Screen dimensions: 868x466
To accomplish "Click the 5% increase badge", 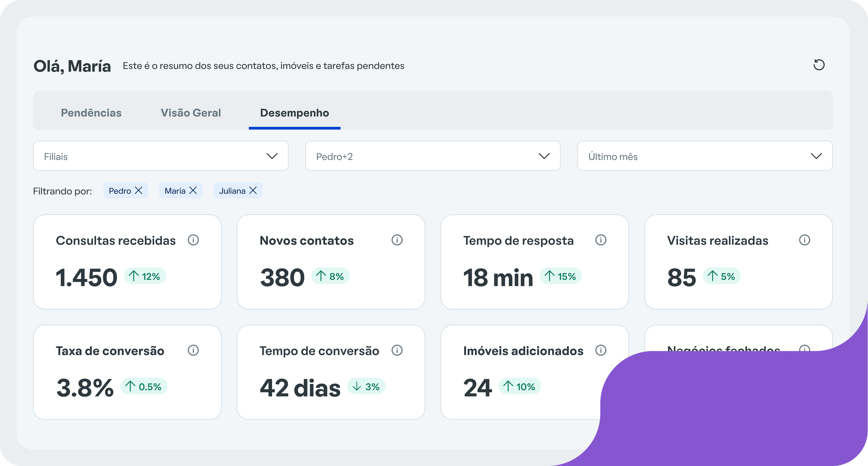I will tap(722, 276).
